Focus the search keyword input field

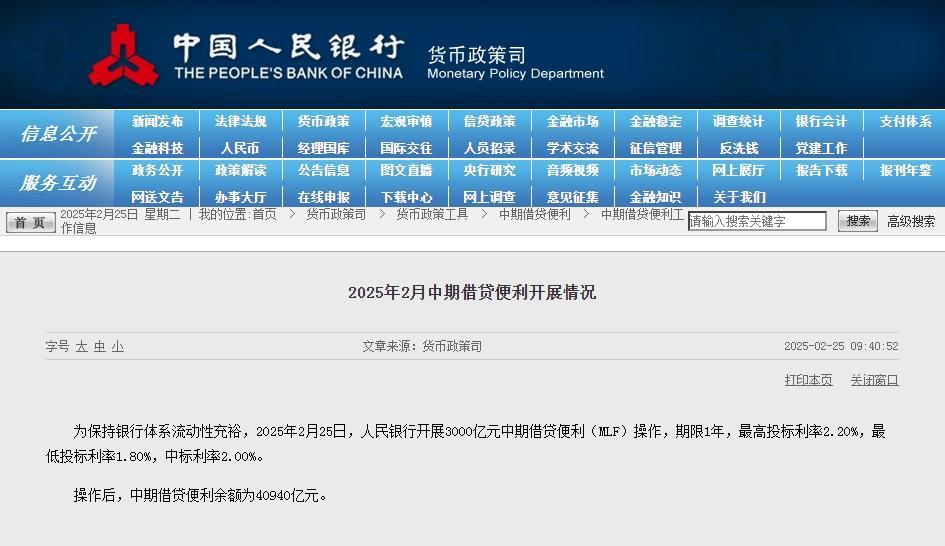pos(757,221)
